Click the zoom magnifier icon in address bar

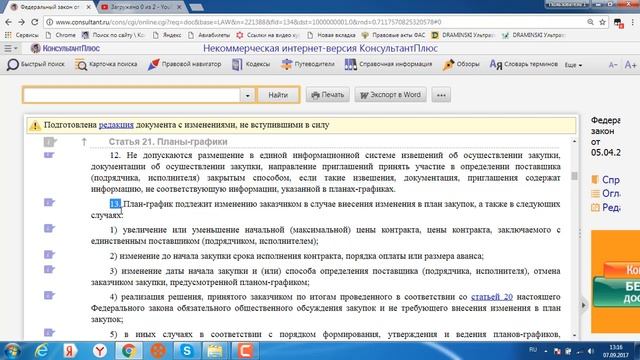[590, 22]
